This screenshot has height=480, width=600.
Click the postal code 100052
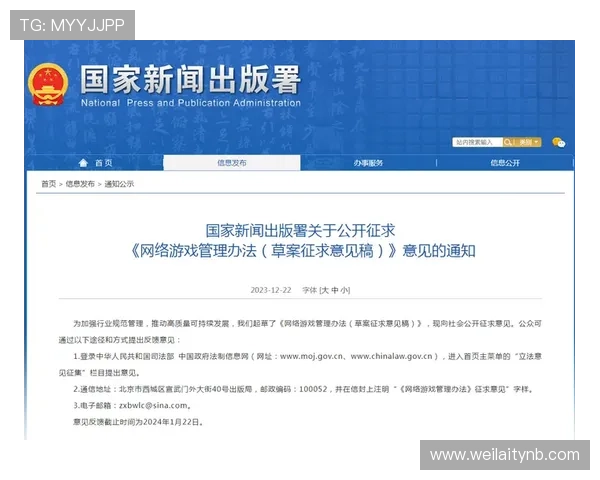click(313, 389)
